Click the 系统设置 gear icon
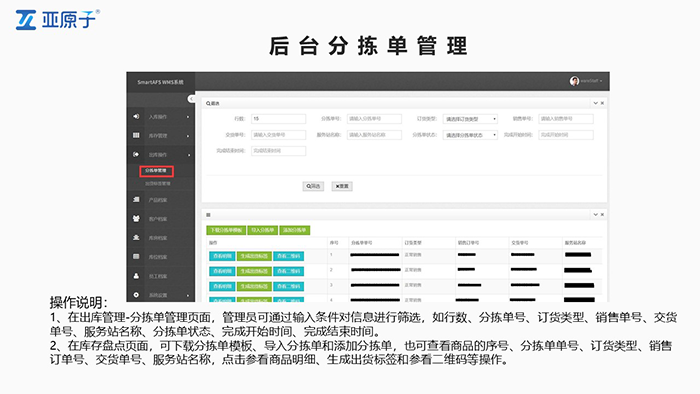This screenshot has width=700, height=394. click(136, 295)
